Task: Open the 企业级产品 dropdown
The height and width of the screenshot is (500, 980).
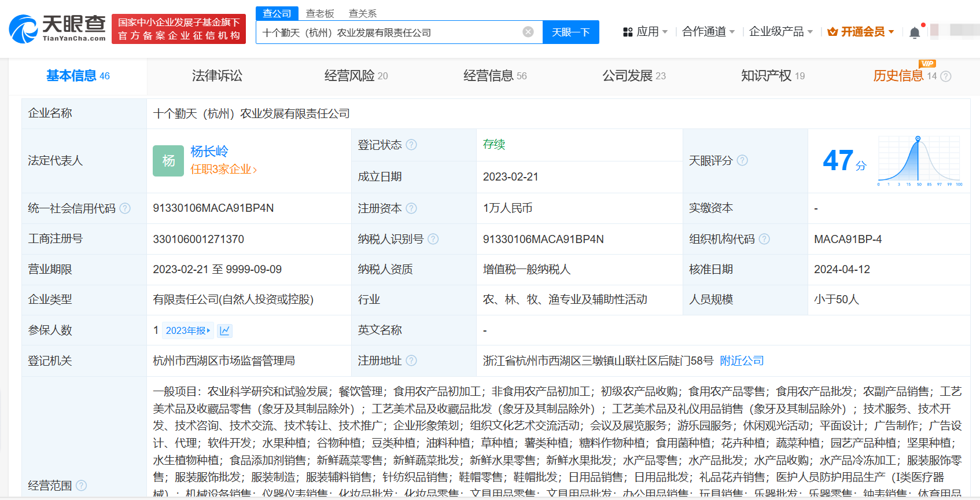Action: tap(780, 32)
